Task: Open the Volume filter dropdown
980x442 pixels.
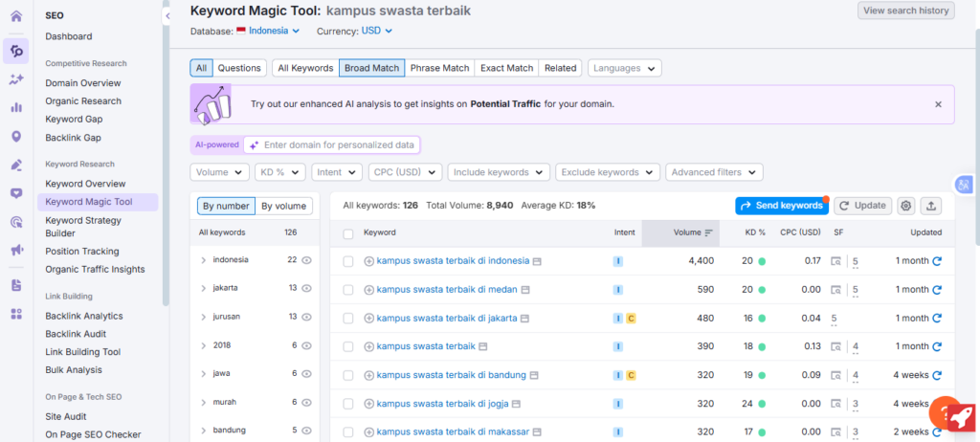Action: [219, 172]
